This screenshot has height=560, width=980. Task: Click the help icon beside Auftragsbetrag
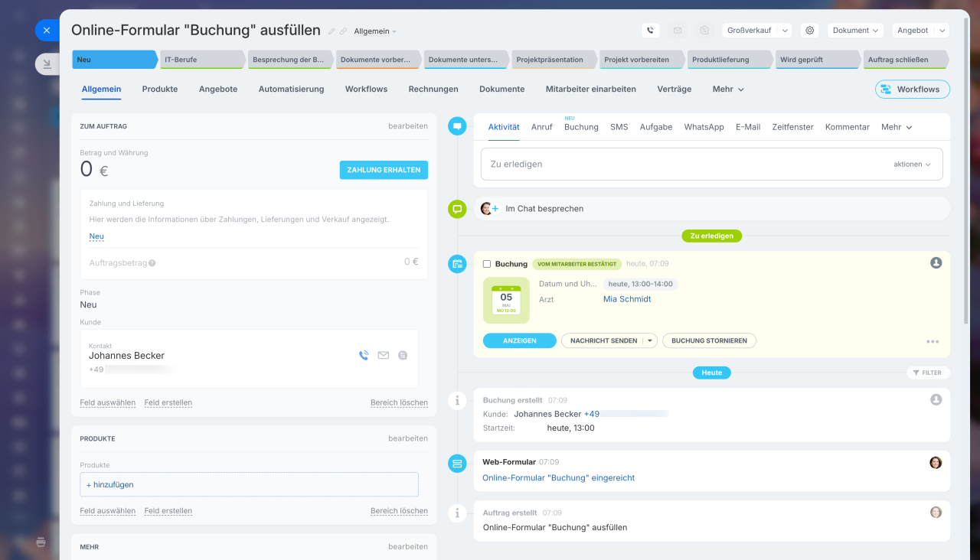coord(152,263)
